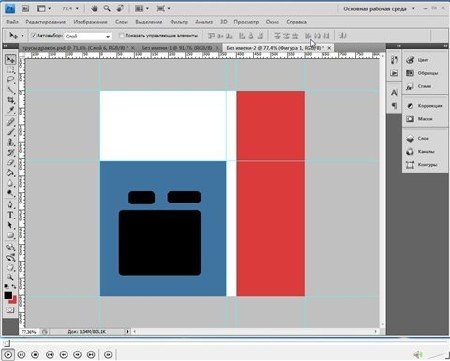The width and height of the screenshot is (450, 361).
Task: Open the Move tool preset picker arrow
Action: [22, 36]
